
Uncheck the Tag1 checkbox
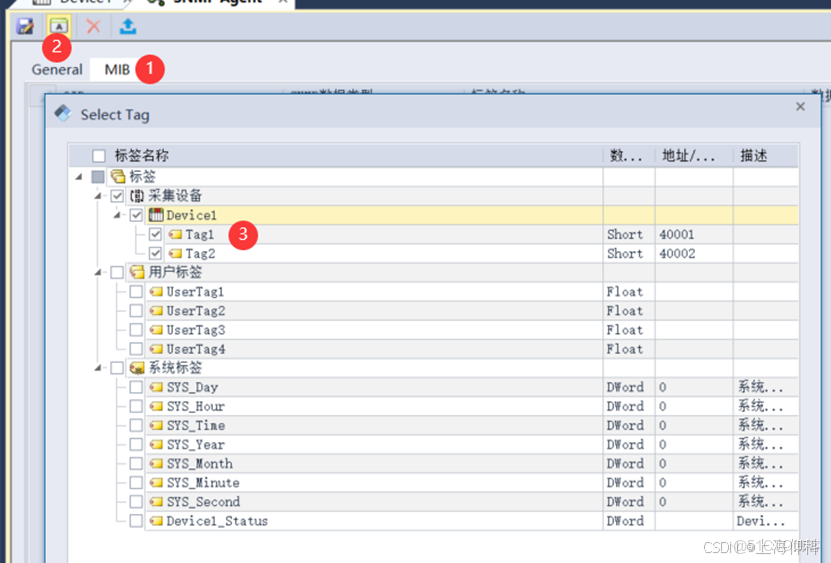coord(155,234)
